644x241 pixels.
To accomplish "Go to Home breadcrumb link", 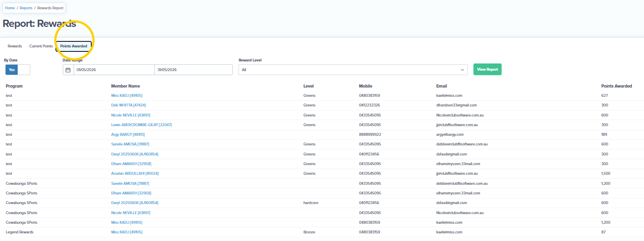I will point(10,8).
